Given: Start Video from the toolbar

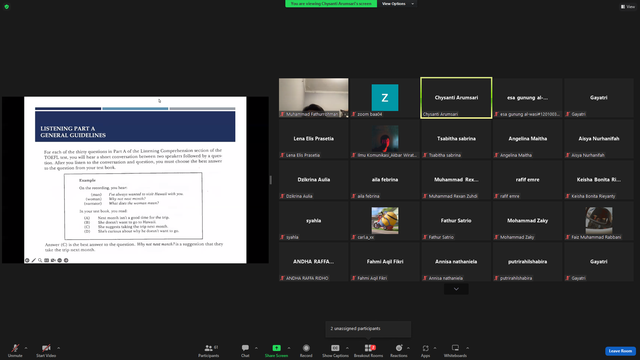Looking at the screenshot, I should 46,350.
